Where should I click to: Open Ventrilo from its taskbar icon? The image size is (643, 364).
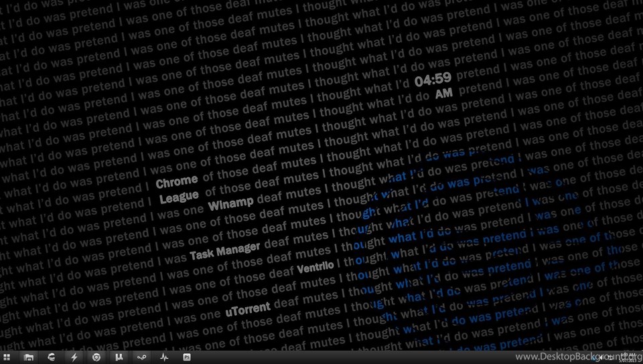(141, 357)
